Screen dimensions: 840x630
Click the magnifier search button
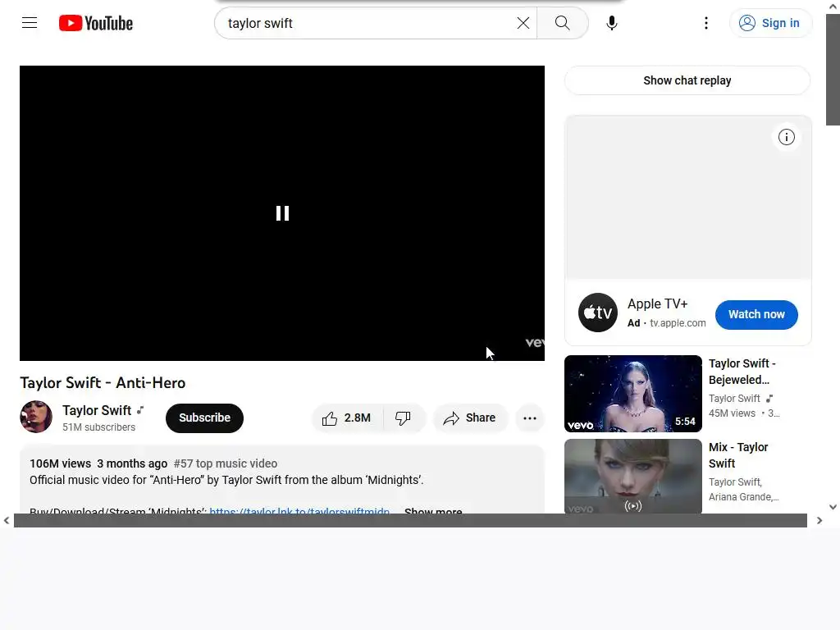pos(563,23)
